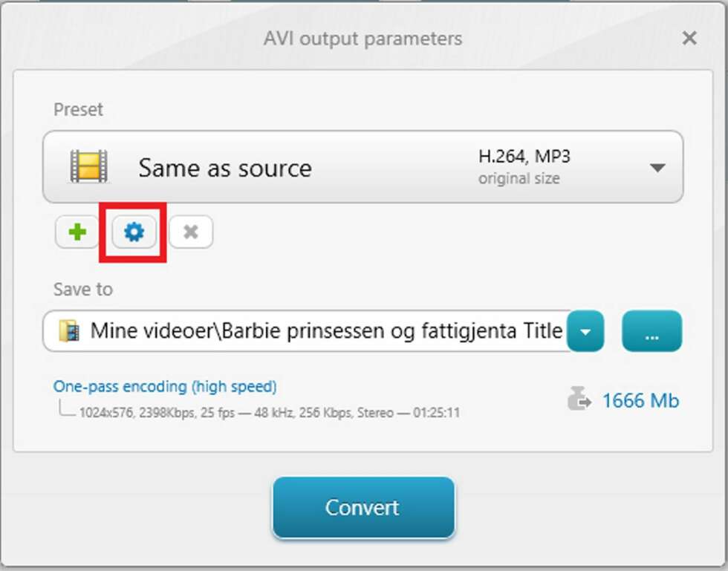728x571 pixels.
Task: Click the folder icon in the Save to field
Action: pyautogui.click(x=68, y=331)
